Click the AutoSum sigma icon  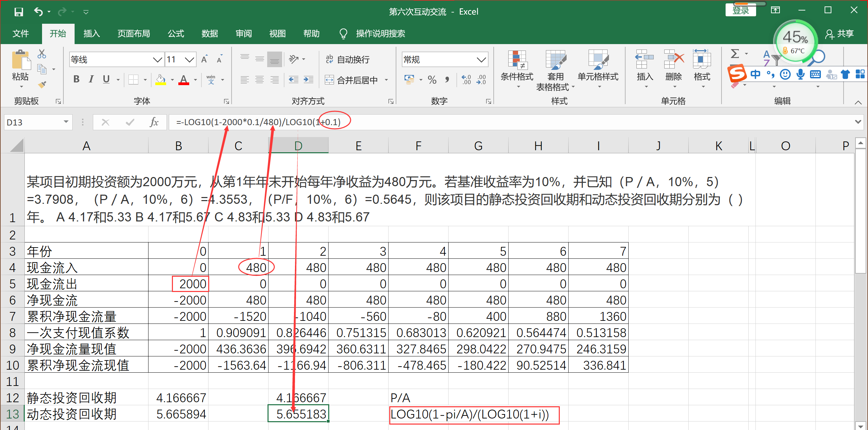click(x=735, y=54)
